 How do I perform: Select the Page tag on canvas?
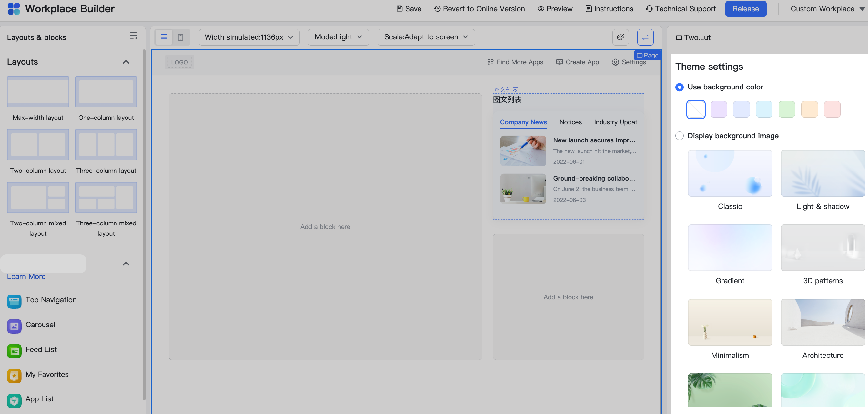click(647, 55)
